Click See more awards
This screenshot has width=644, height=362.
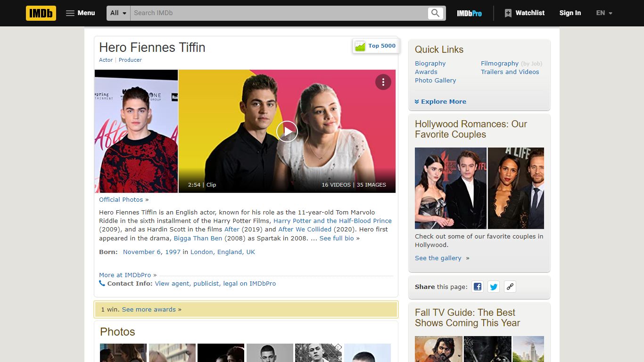click(149, 310)
